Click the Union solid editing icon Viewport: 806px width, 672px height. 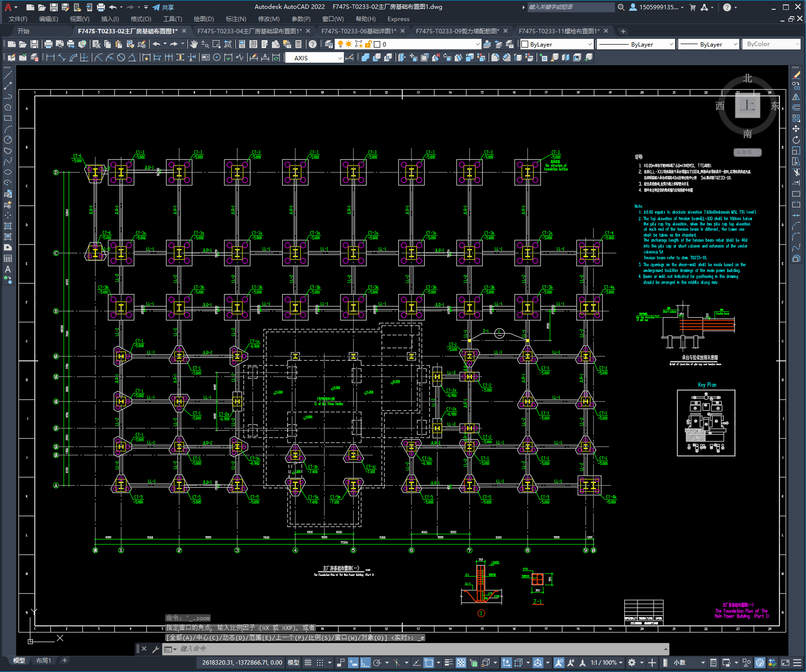[366, 57]
